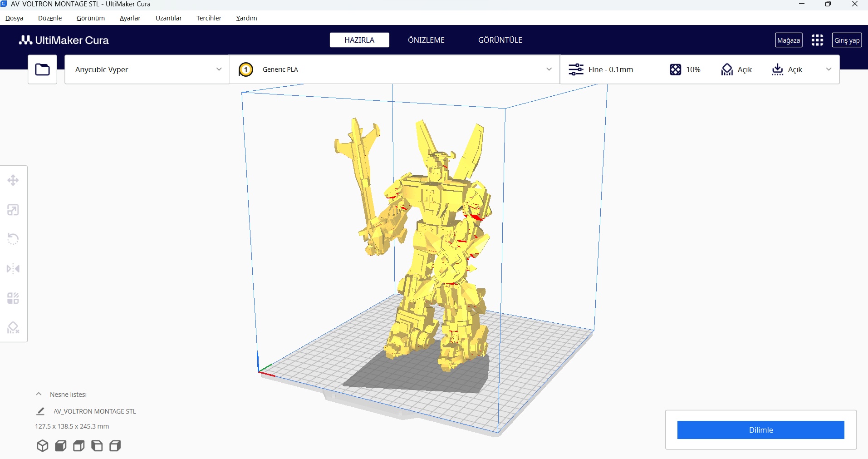This screenshot has width=868, height=459.
Task: Open the Mağaza marketplace button
Action: (x=789, y=40)
